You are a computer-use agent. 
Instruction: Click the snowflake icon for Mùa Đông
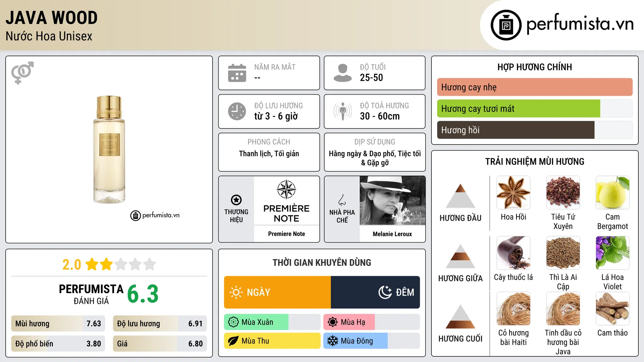click(333, 341)
